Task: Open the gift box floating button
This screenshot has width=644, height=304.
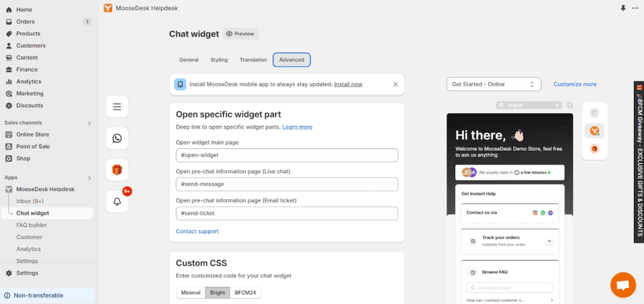Action: point(117,170)
